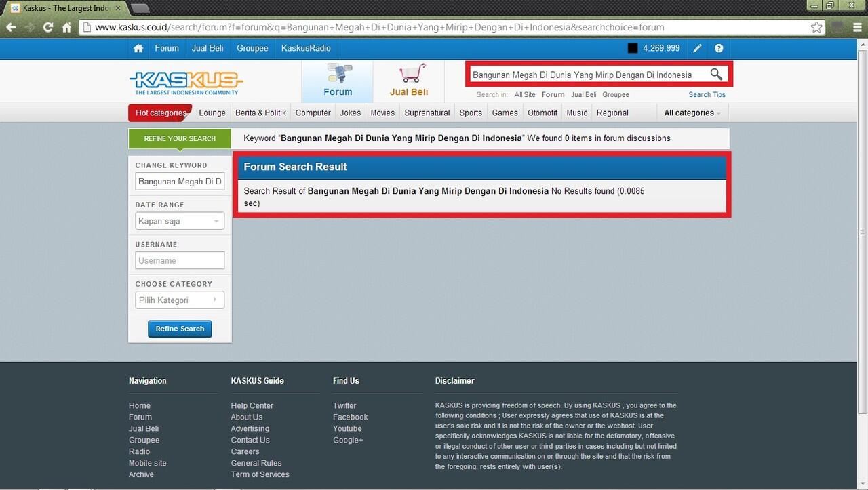Screen dimensions: 868x490
Task: Click the pencil create-post icon
Action: tap(697, 48)
